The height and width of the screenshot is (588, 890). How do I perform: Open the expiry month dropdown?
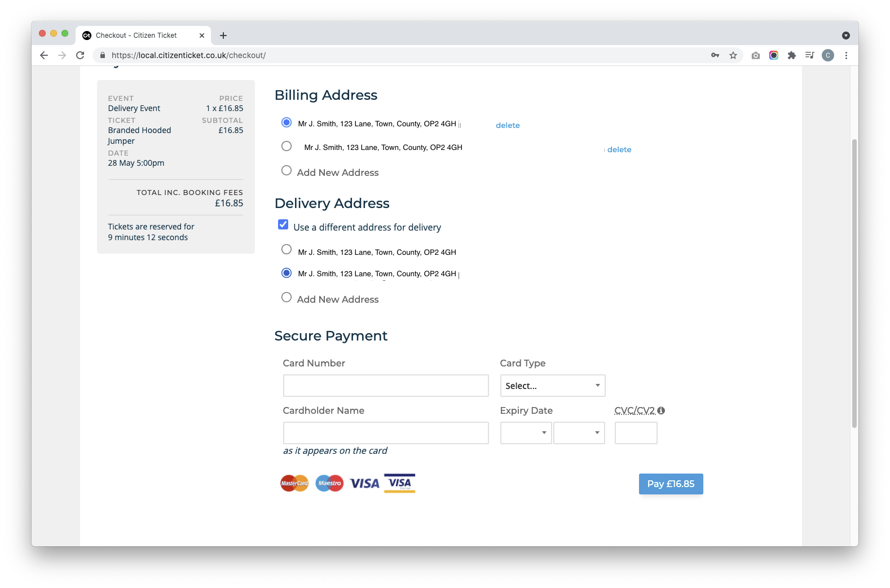pyautogui.click(x=526, y=433)
